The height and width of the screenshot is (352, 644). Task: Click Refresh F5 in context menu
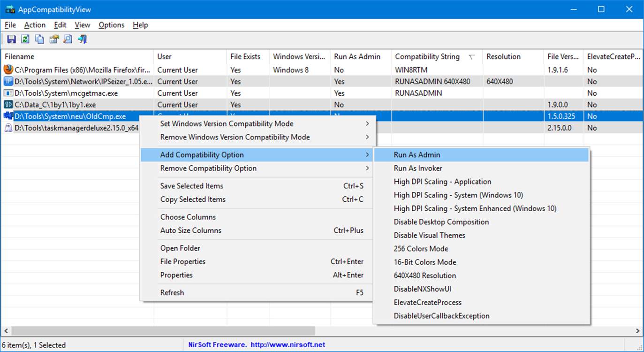[x=257, y=293]
